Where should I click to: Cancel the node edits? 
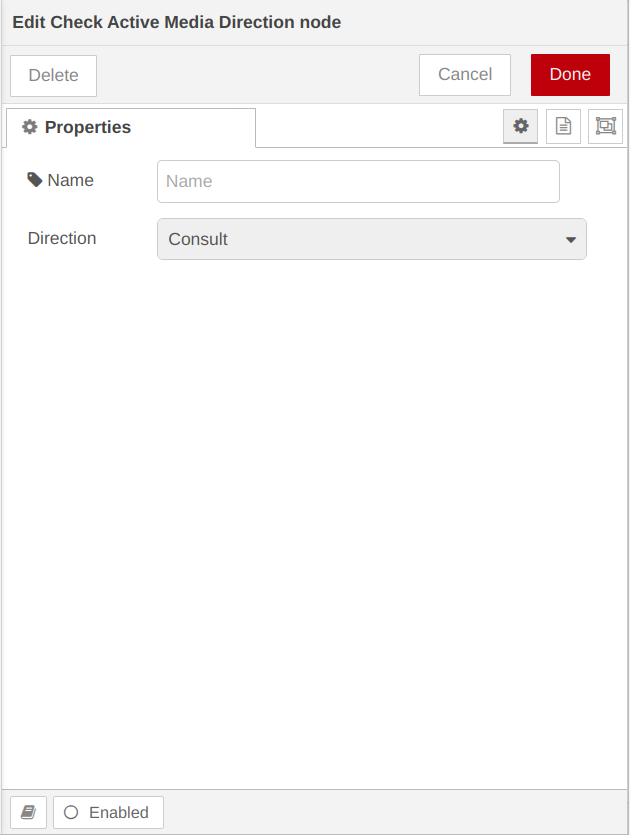tap(465, 75)
